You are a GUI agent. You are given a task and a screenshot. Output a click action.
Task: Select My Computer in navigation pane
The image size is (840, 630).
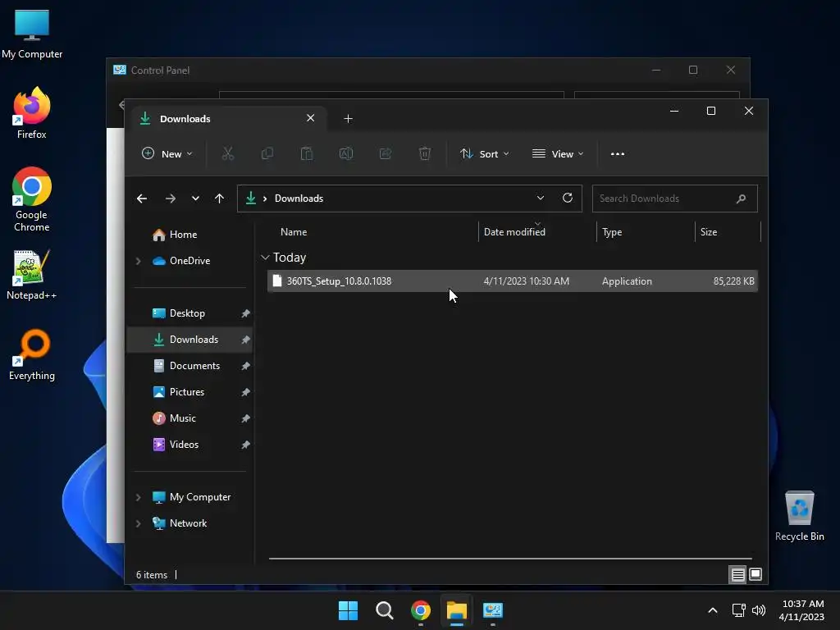click(200, 497)
